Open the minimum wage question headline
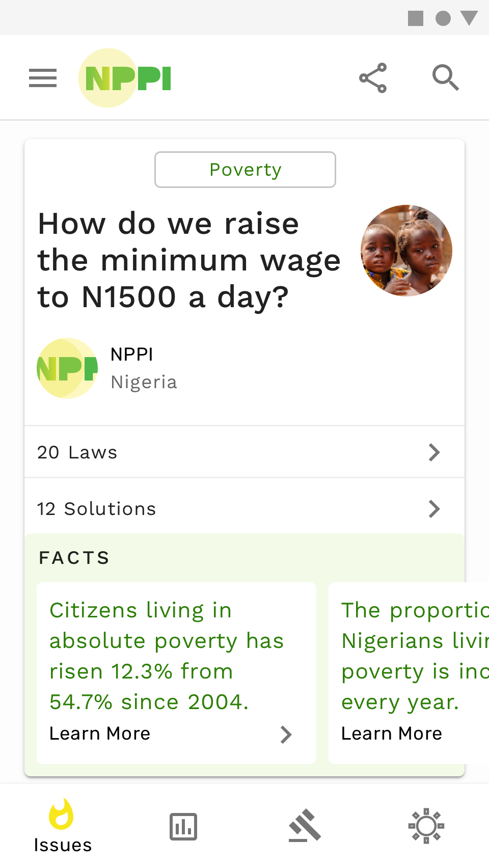Screen dimensions: 489x868 pyautogui.click(x=188, y=260)
